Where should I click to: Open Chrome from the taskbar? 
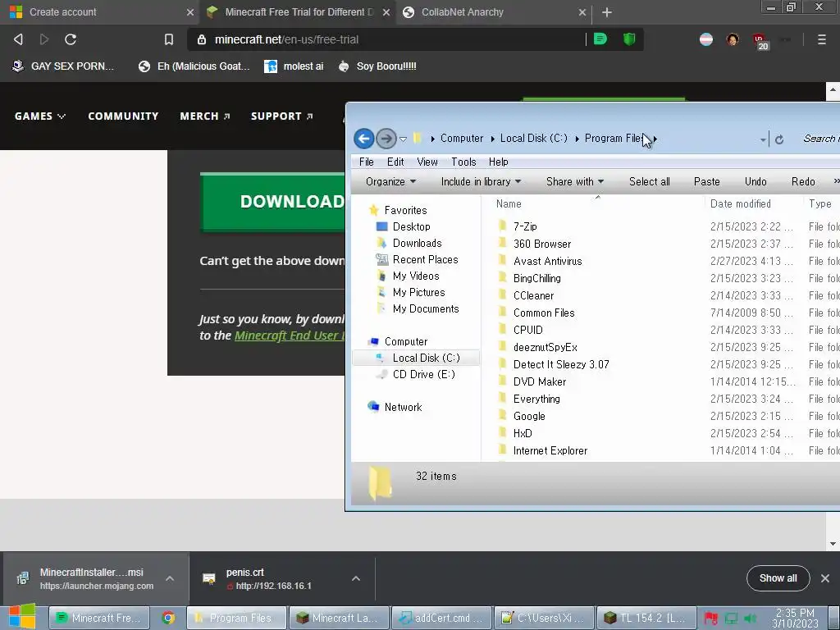pos(168,618)
